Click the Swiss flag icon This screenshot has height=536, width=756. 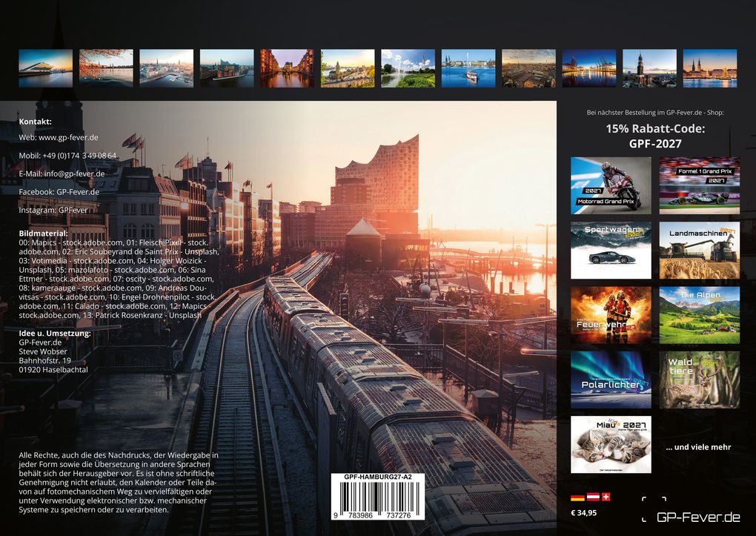tap(606, 497)
